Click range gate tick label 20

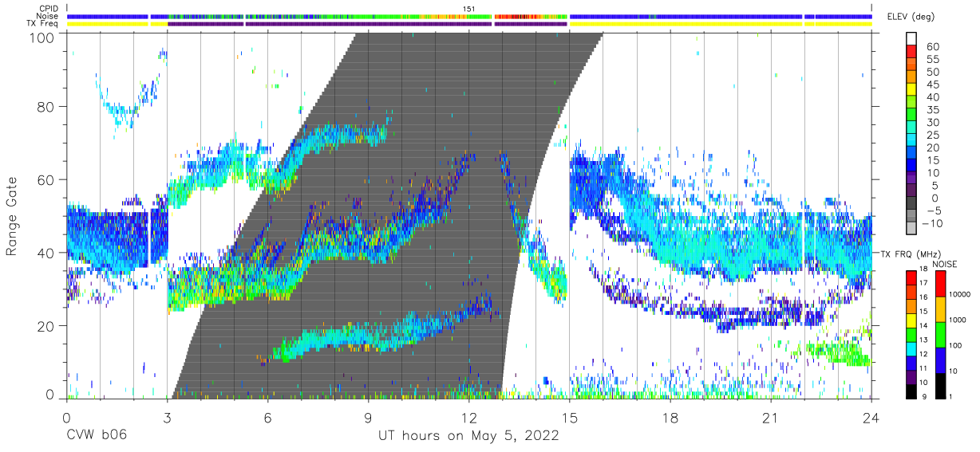point(47,326)
